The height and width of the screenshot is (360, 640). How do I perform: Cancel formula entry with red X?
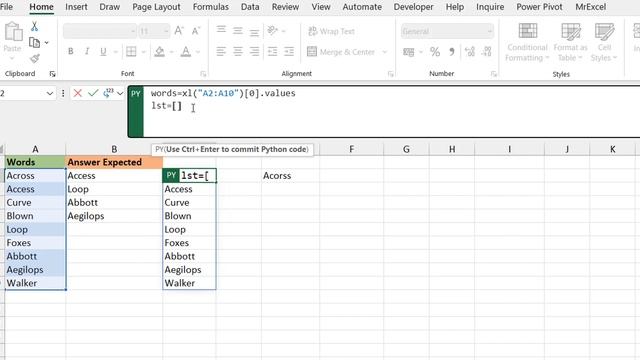78,93
